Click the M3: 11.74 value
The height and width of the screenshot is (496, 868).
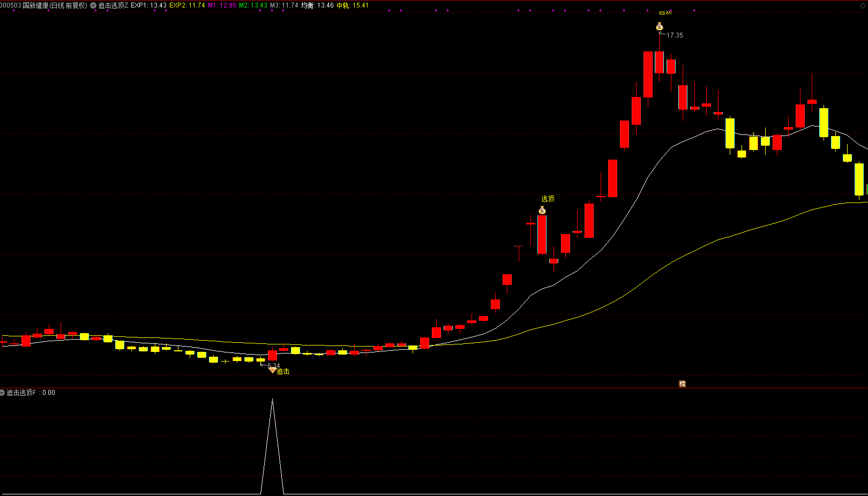pyautogui.click(x=284, y=5)
